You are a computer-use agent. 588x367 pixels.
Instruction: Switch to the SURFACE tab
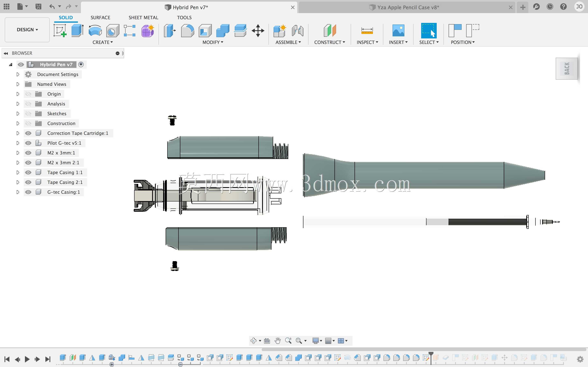click(x=100, y=18)
